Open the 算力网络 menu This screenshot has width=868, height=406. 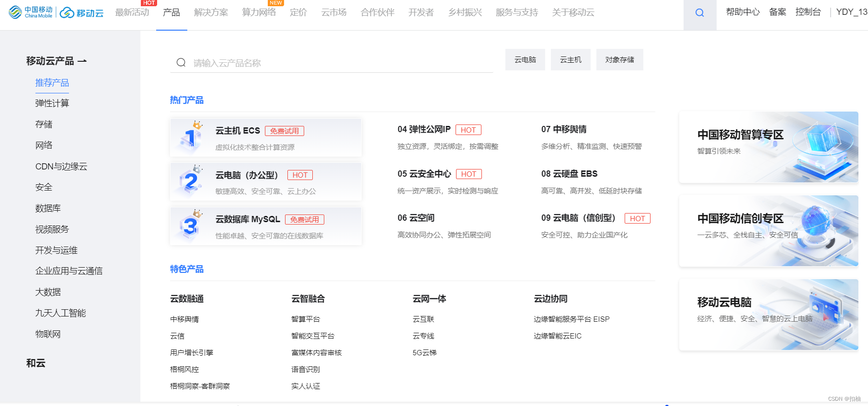click(x=259, y=12)
